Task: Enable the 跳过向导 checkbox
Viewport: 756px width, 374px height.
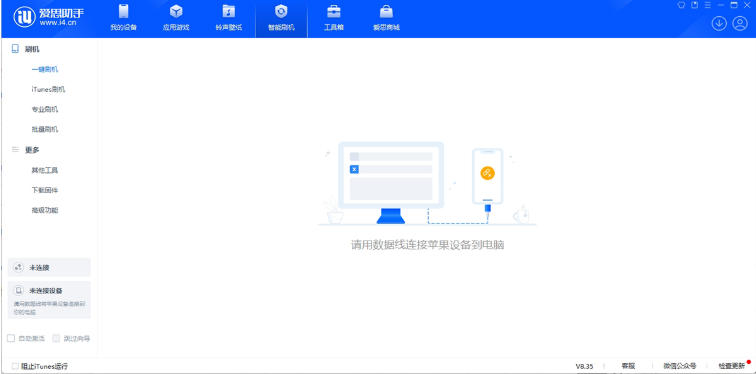Action: tap(57, 338)
